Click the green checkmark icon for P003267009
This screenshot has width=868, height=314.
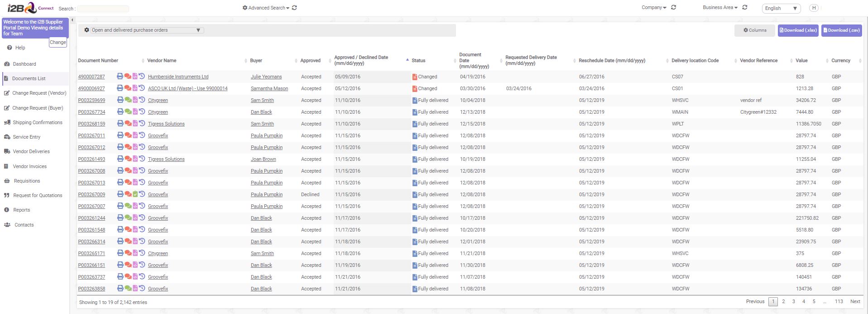[x=135, y=194]
